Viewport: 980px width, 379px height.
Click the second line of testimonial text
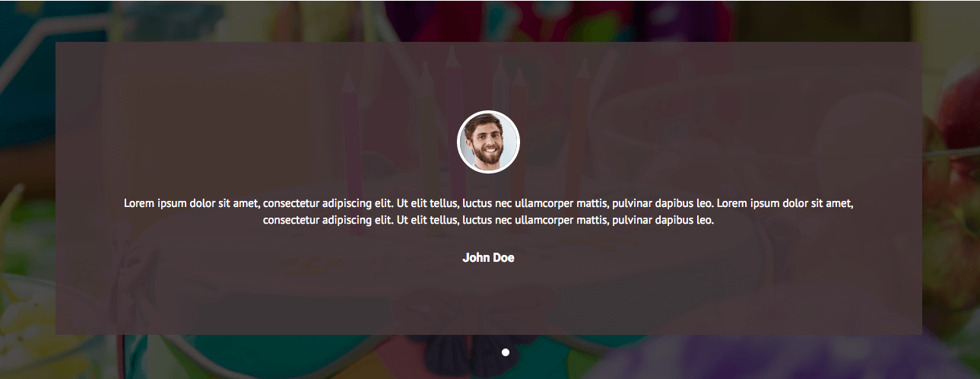pos(489,221)
